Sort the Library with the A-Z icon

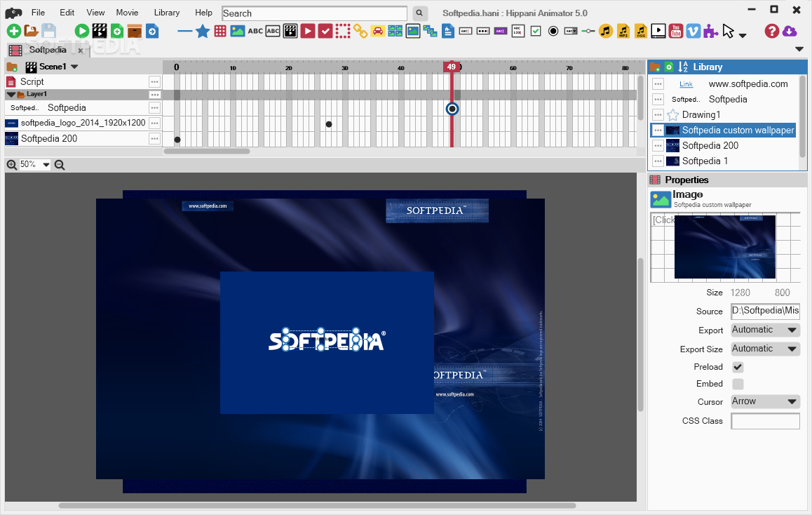pos(683,67)
